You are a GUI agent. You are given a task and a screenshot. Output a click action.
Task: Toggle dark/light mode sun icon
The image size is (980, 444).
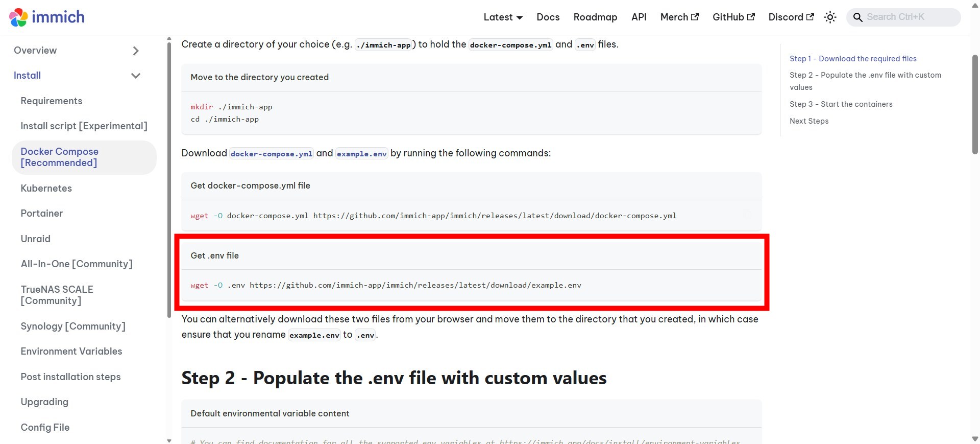(830, 17)
